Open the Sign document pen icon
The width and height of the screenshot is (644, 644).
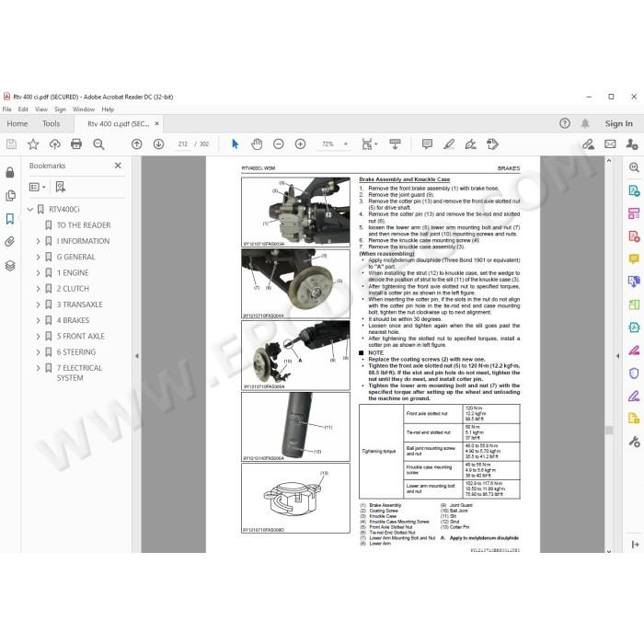tap(471, 144)
